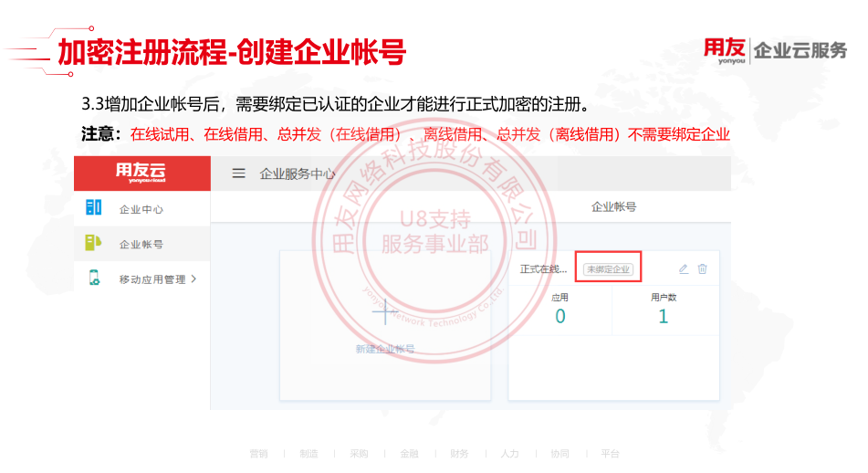Delete the 正式在线 account via trash icon
This screenshot has width=868, height=473.
pos(703,268)
